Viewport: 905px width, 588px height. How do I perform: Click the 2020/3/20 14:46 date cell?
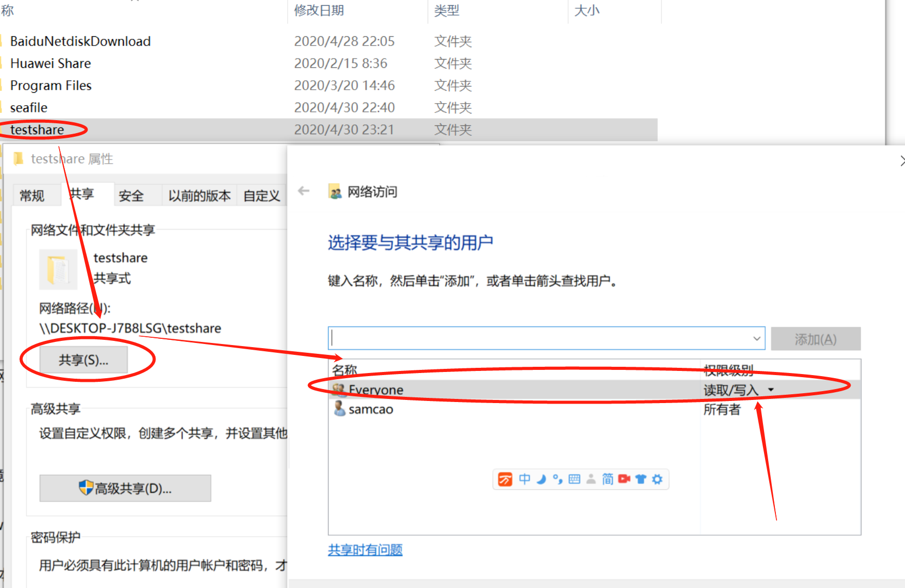click(344, 85)
